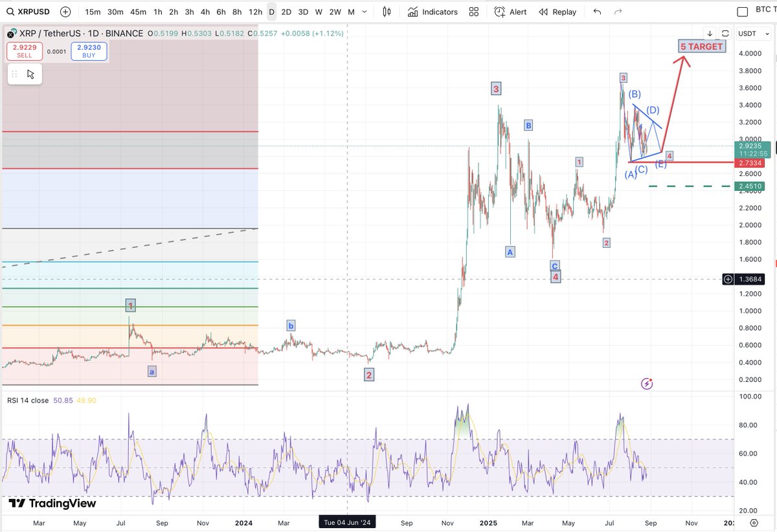Screen dimensions: 777x532
Task: Switch to the Weekly W interval
Action: click(x=318, y=12)
